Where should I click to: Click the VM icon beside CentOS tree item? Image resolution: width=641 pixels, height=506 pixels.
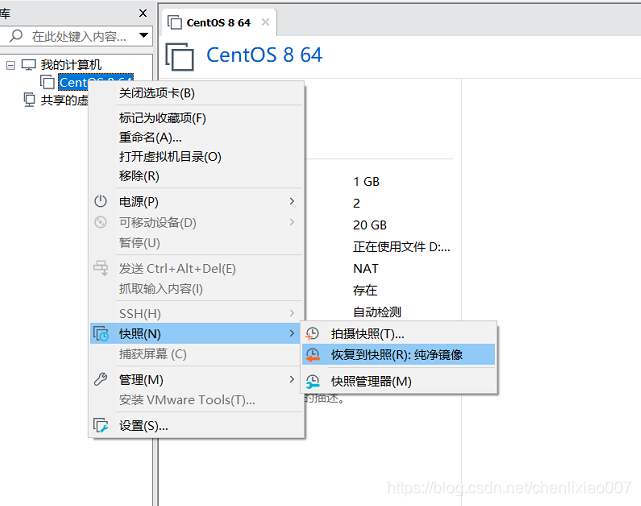pyautogui.click(x=47, y=82)
